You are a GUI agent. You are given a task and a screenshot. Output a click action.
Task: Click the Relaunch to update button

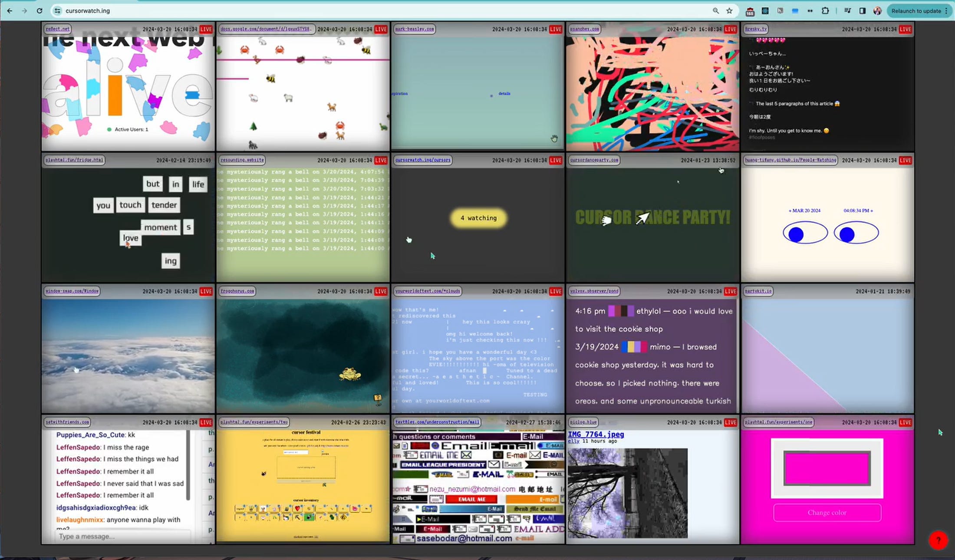(916, 11)
